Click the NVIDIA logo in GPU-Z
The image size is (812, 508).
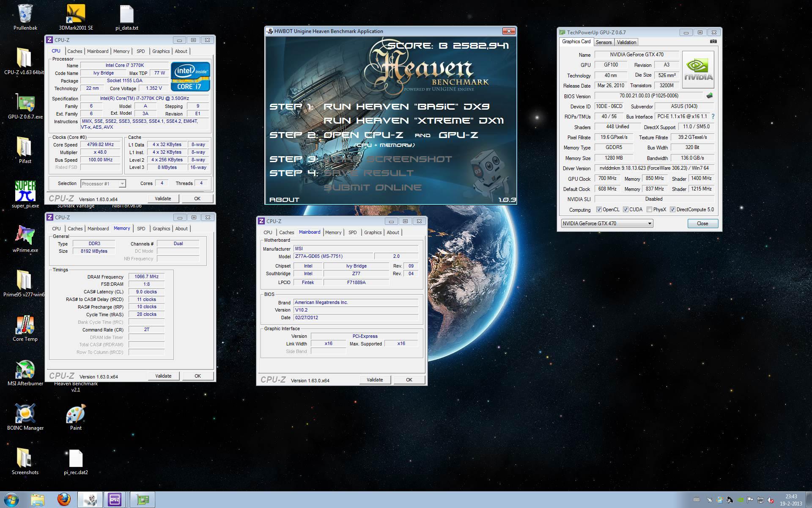pyautogui.click(x=698, y=69)
